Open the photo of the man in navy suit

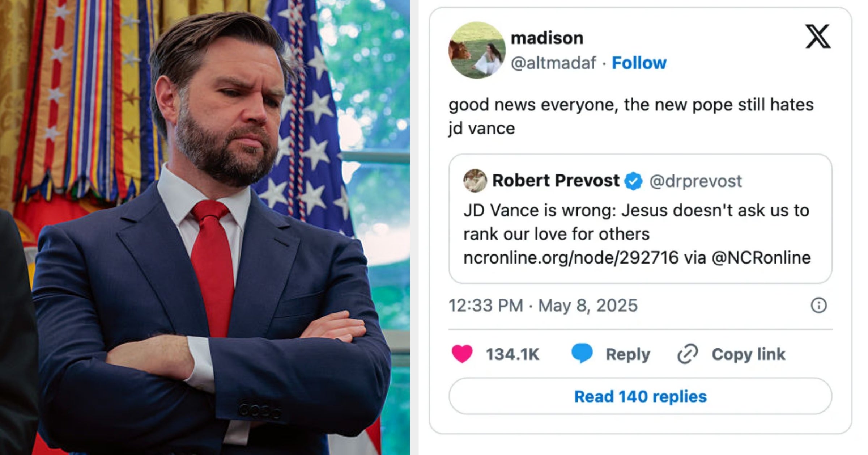pos(205,227)
